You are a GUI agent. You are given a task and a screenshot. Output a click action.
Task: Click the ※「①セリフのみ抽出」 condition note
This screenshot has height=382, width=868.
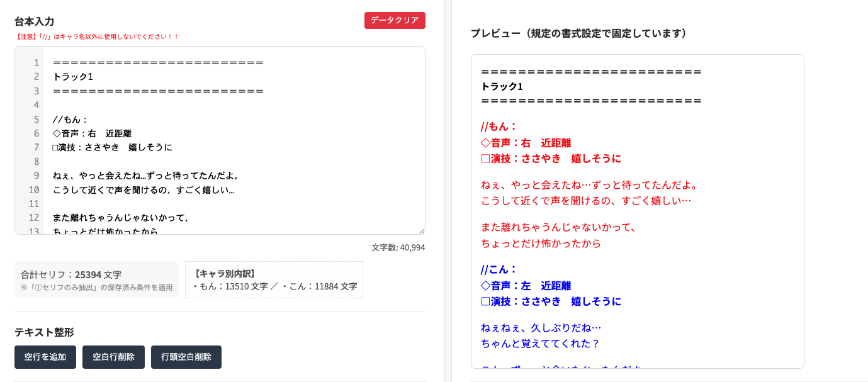96,288
